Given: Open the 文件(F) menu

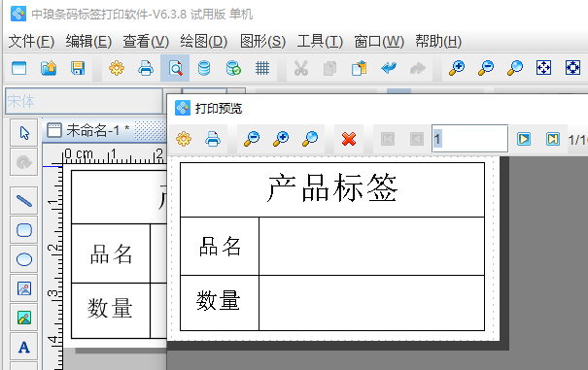Looking at the screenshot, I should pos(31,41).
